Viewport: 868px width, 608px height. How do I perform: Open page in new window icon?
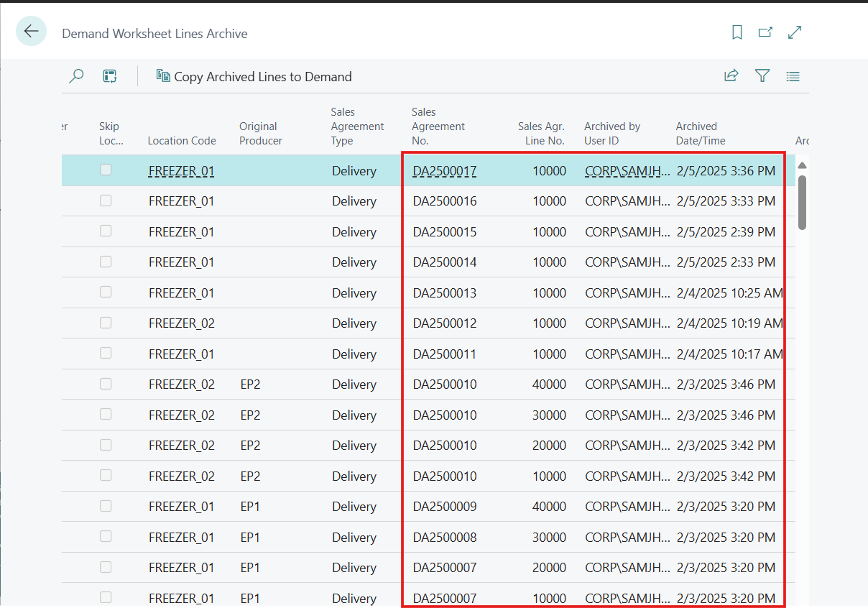coord(765,32)
